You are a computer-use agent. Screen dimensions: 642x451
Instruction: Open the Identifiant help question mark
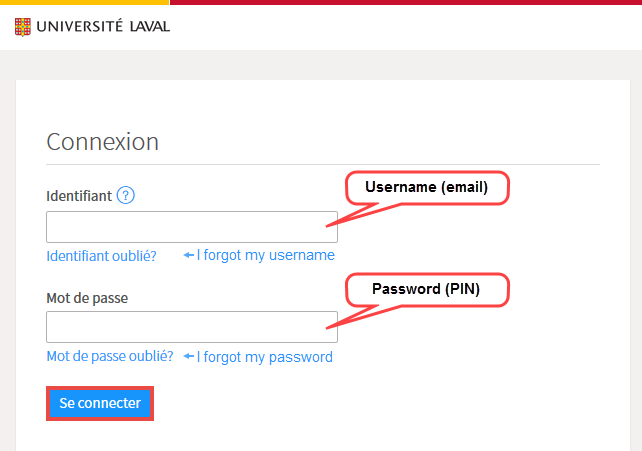coord(126,195)
